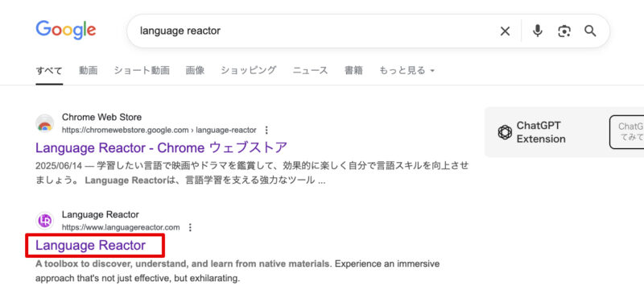The width and height of the screenshot is (644, 307).
Task: Open the three-dot menu for the languagereactor.com result
Action: coord(190,227)
